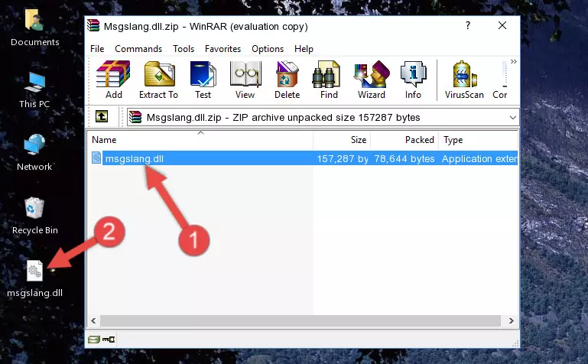Select msgslang.dll file on the desktop
Screen dimensions: 588x364
[35, 279]
